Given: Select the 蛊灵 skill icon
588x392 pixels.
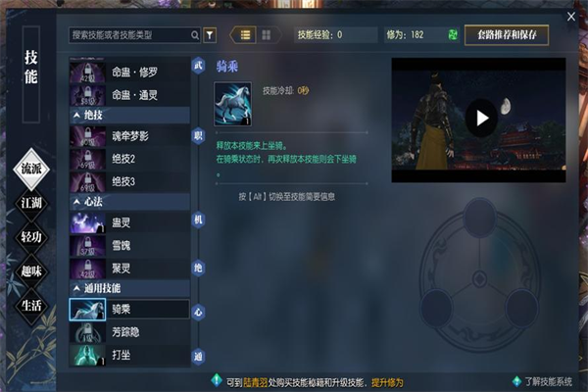Looking at the screenshot, I should pos(88,222).
